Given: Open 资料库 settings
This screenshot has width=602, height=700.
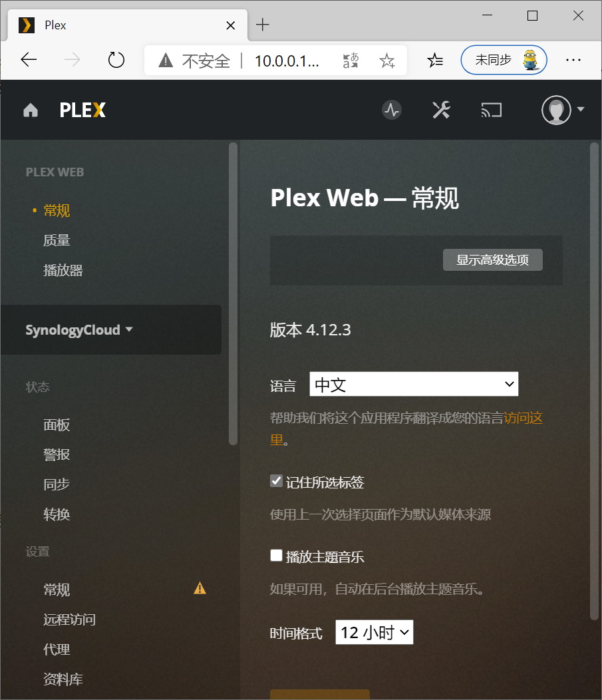Looking at the screenshot, I should click(63, 679).
